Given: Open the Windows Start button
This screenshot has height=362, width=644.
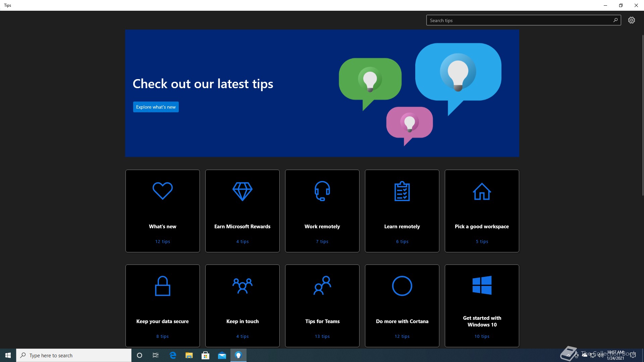Looking at the screenshot, I should point(8,355).
